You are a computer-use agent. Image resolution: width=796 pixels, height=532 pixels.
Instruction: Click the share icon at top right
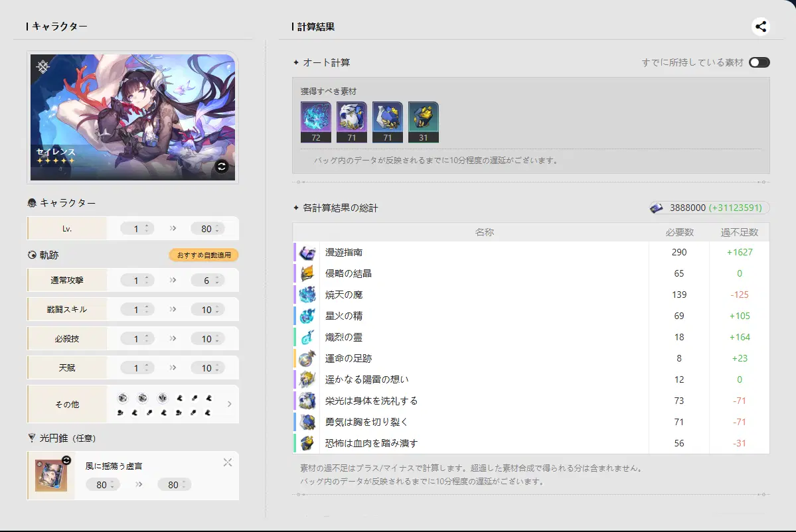[761, 27]
